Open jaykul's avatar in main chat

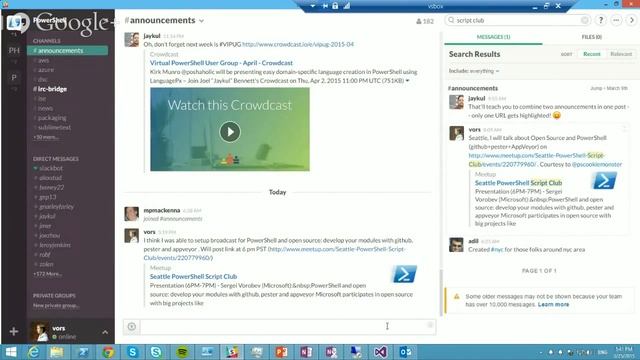click(x=131, y=40)
